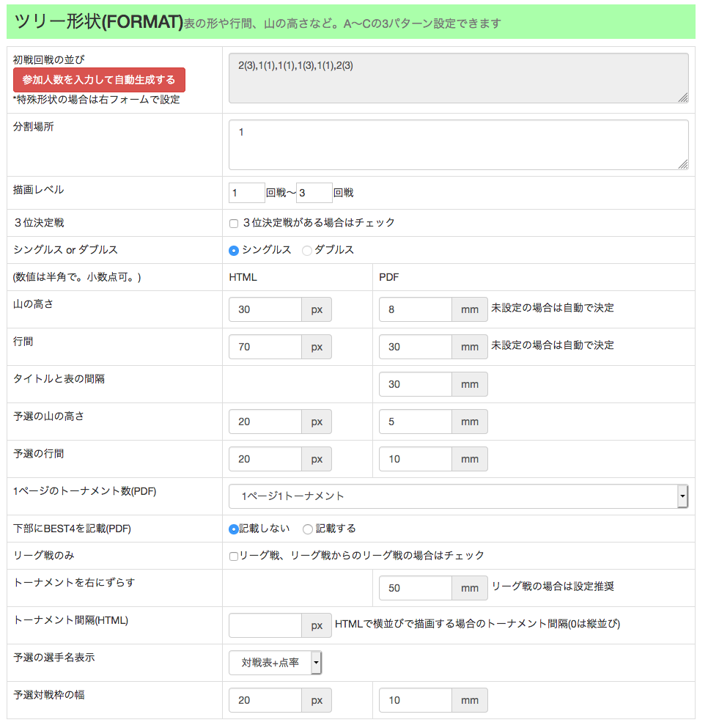The height and width of the screenshot is (728, 708).
Task: Click the 1ページのトーナメント数(PDF) label
Action: click(x=84, y=491)
